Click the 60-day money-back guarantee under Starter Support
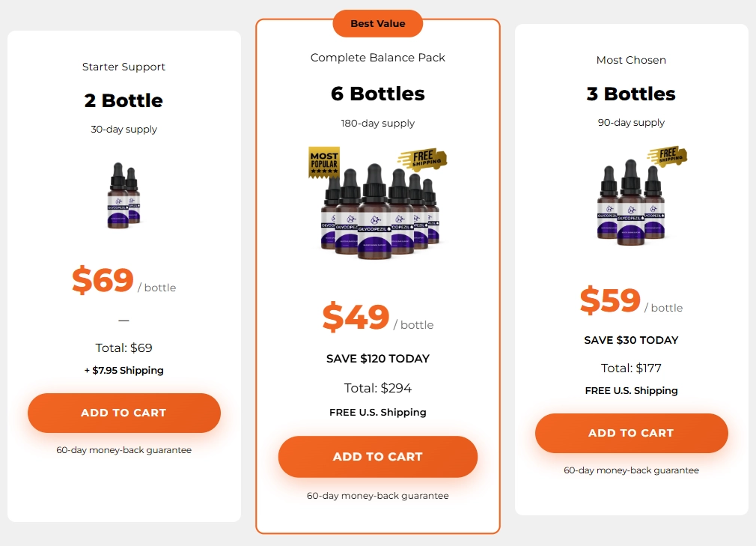 click(123, 449)
